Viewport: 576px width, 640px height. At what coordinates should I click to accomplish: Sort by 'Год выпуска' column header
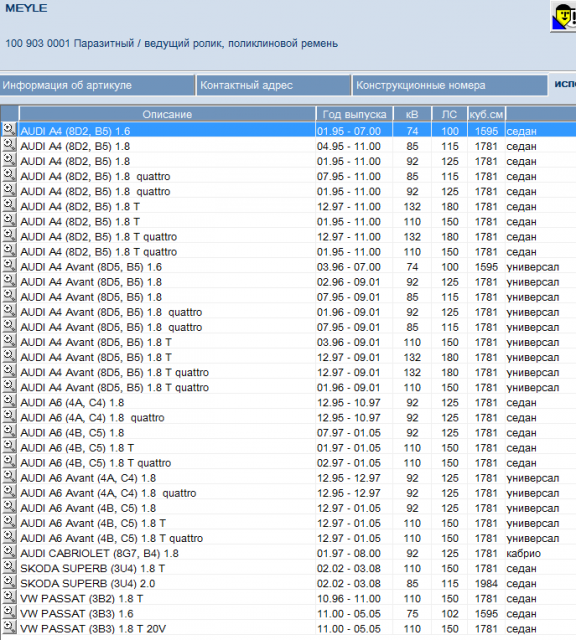(354, 114)
